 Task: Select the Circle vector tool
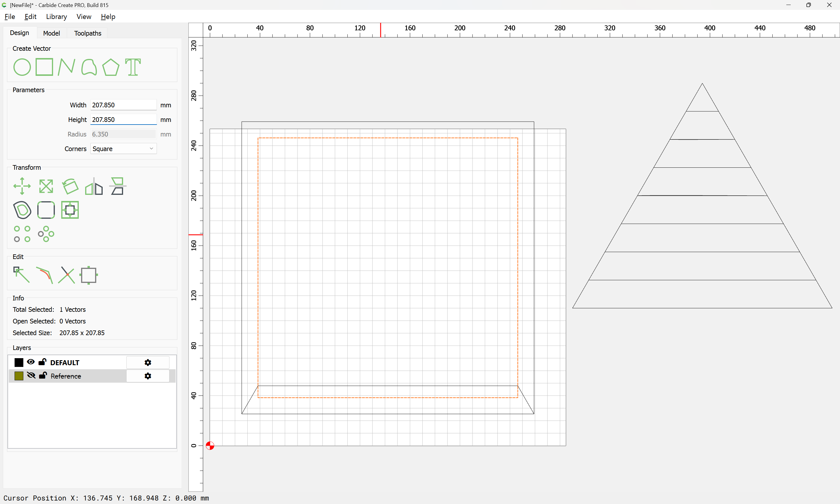(22, 67)
